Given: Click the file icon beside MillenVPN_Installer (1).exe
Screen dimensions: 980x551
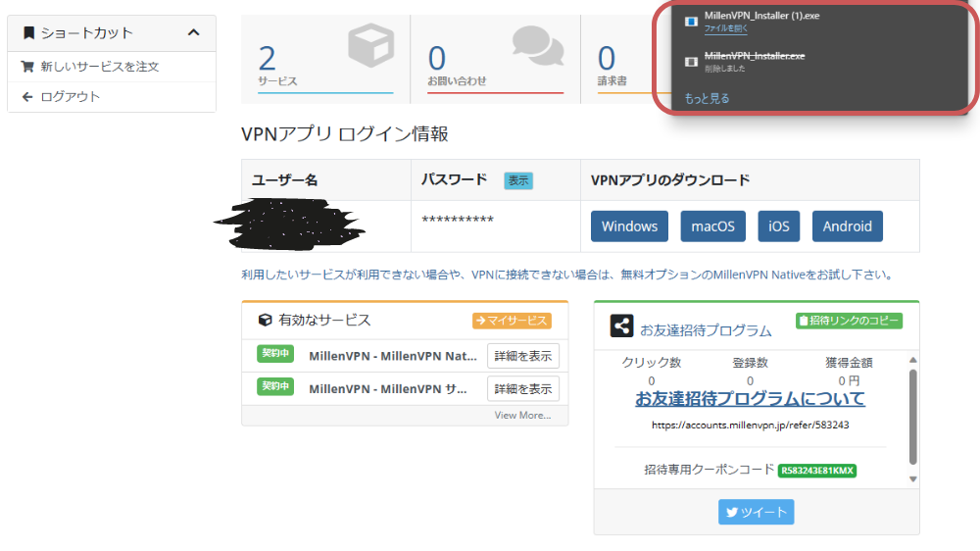Looking at the screenshot, I should 691,21.
